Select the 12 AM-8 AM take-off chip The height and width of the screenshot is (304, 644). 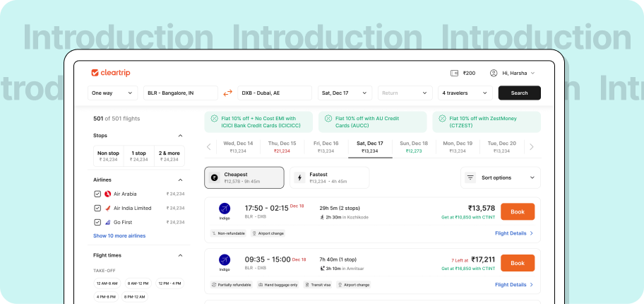(109, 283)
